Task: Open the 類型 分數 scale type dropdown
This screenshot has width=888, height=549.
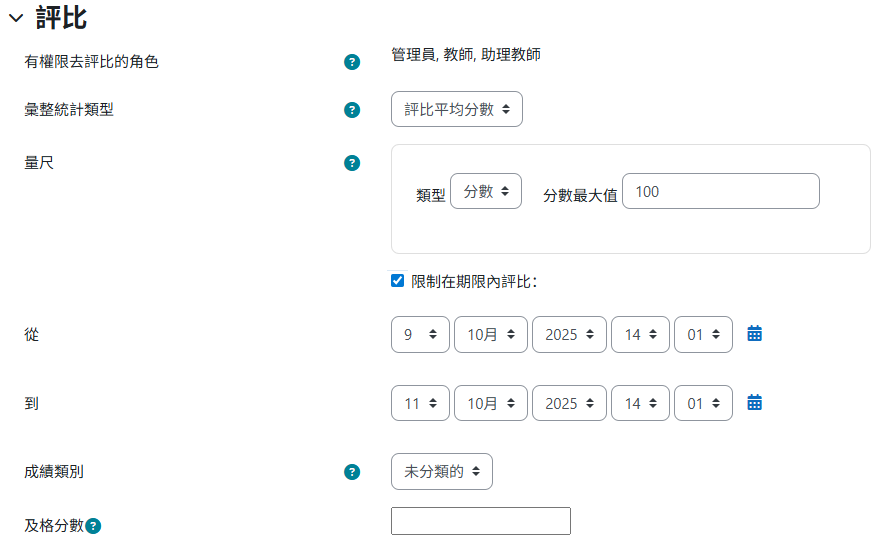Action: pyautogui.click(x=486, y=191)
